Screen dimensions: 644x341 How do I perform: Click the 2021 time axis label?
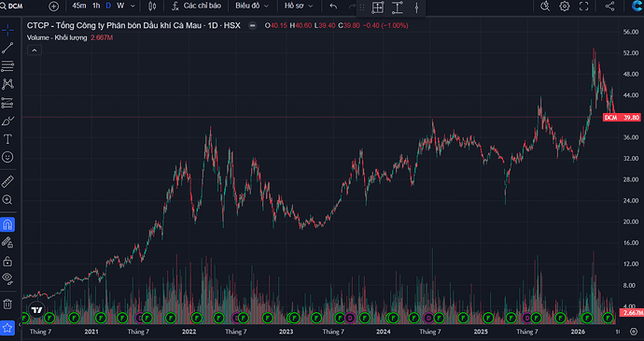(91, 332)
